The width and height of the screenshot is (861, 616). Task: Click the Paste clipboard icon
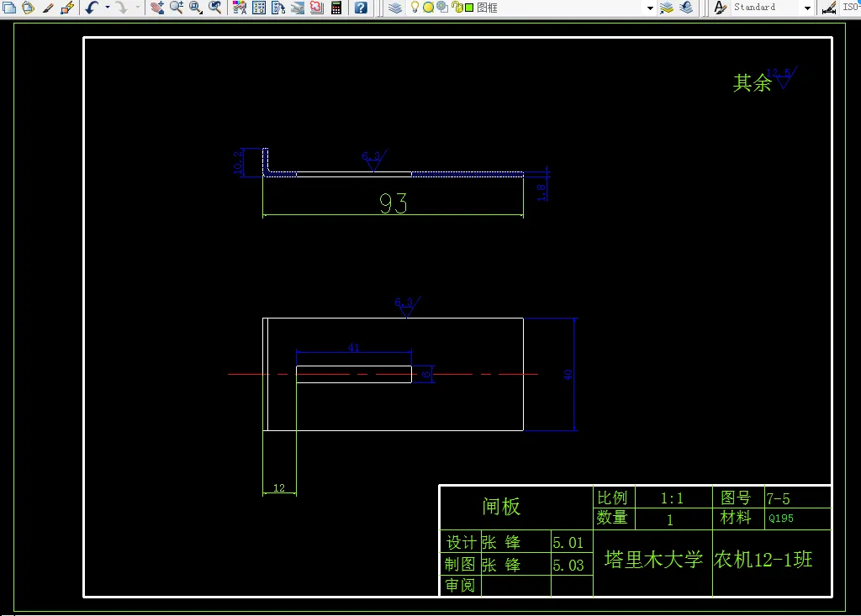click(x=28, y=8)
